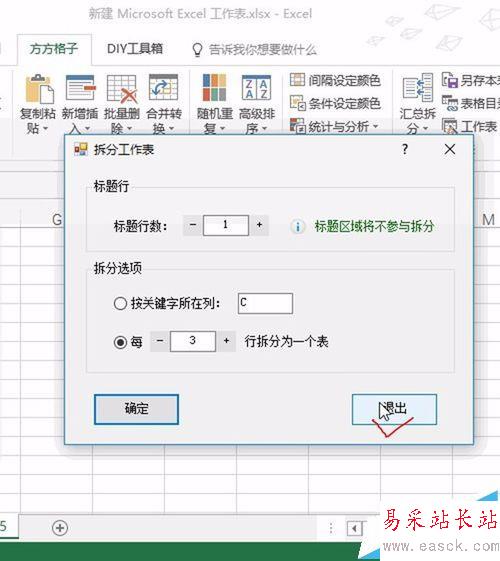Click the keyword column field containing C
The image size is (500, 561).
(x=265, y=303)
